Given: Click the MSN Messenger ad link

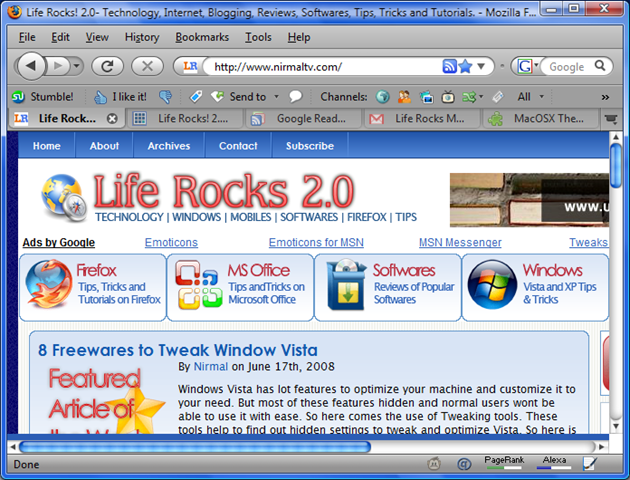Looking at the screenshot, I should [x=460, y=243].
